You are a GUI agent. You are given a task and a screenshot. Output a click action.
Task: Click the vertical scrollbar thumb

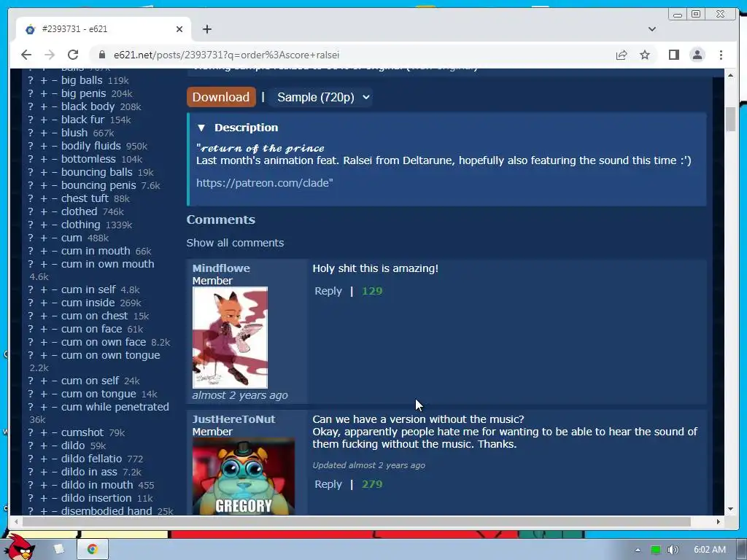point(730,119)
